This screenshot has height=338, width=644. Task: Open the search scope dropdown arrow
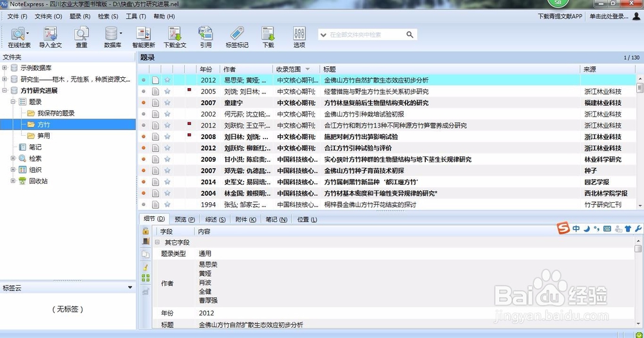[323, 35]
